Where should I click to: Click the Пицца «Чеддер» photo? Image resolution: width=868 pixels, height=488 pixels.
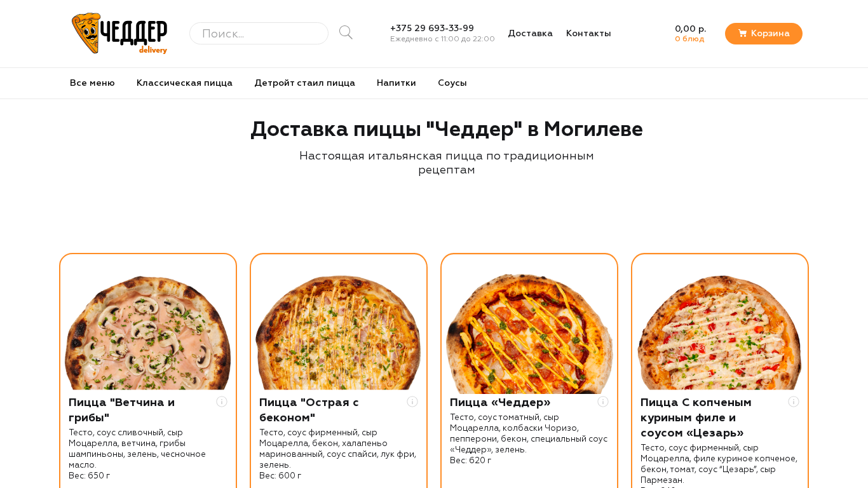click(x=529, y=332)
